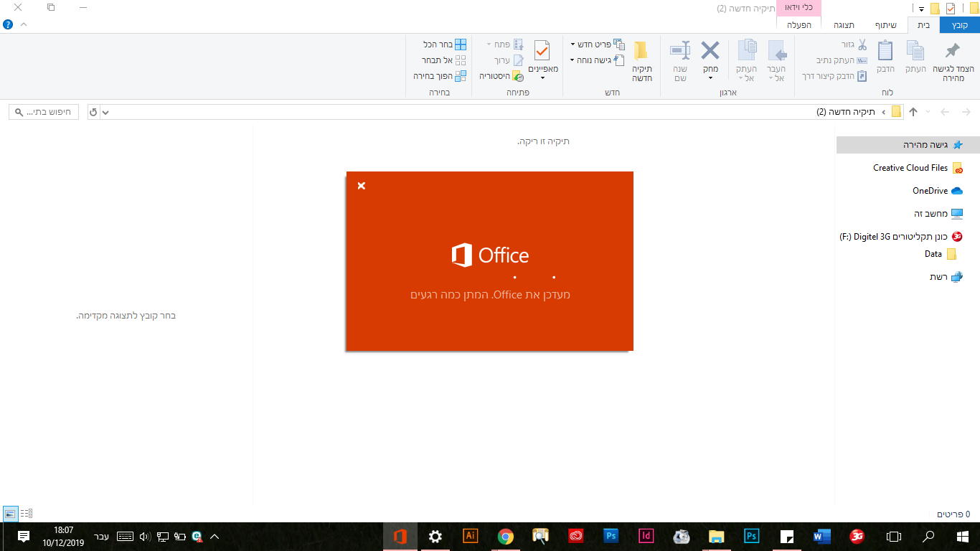Show hidden system tray icons
Viewport: 980px width, 551px height.
pos(214,536)
